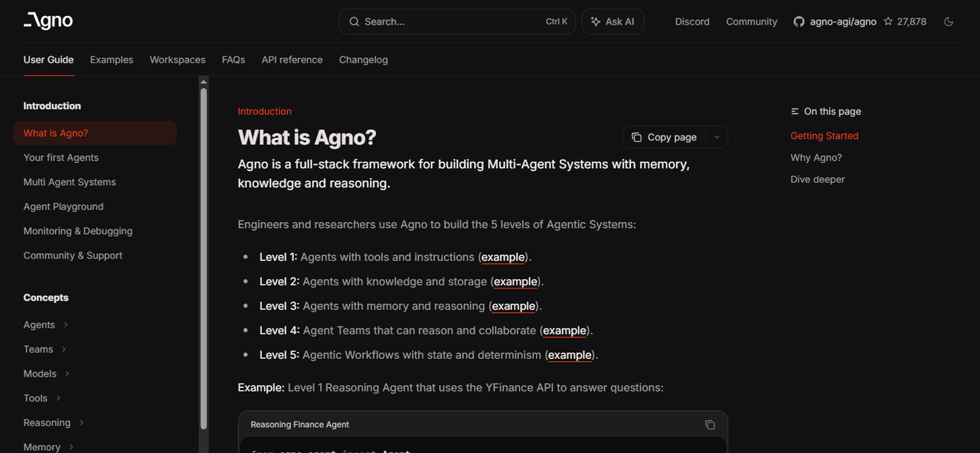980x453 pixels.
Task: Click the copy icon on Reasoning Finance Agent code block
Action: coord(710,425)
